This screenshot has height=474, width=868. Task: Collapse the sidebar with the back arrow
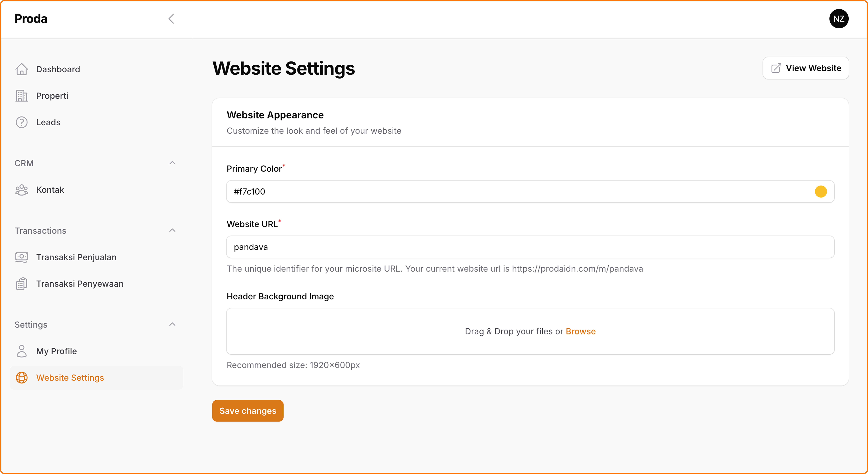point(171,19)
